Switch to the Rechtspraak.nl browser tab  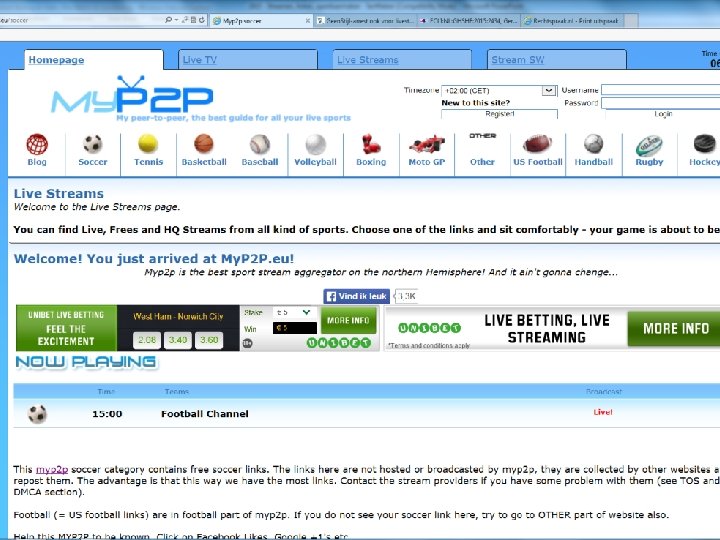click(x=574, y=21)
